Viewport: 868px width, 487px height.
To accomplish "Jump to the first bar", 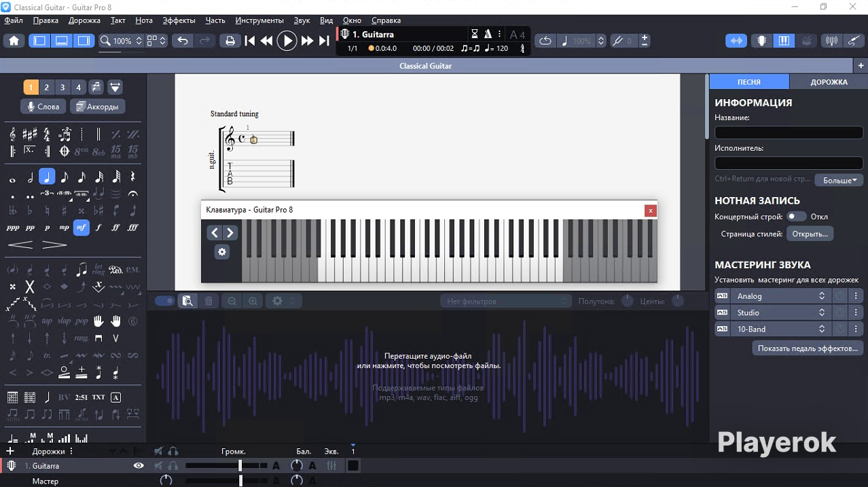I will click(x=250, y=41).
